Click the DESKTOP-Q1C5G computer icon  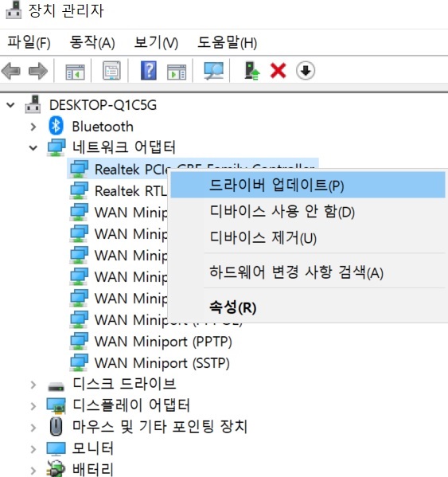[x=33, y=104]
